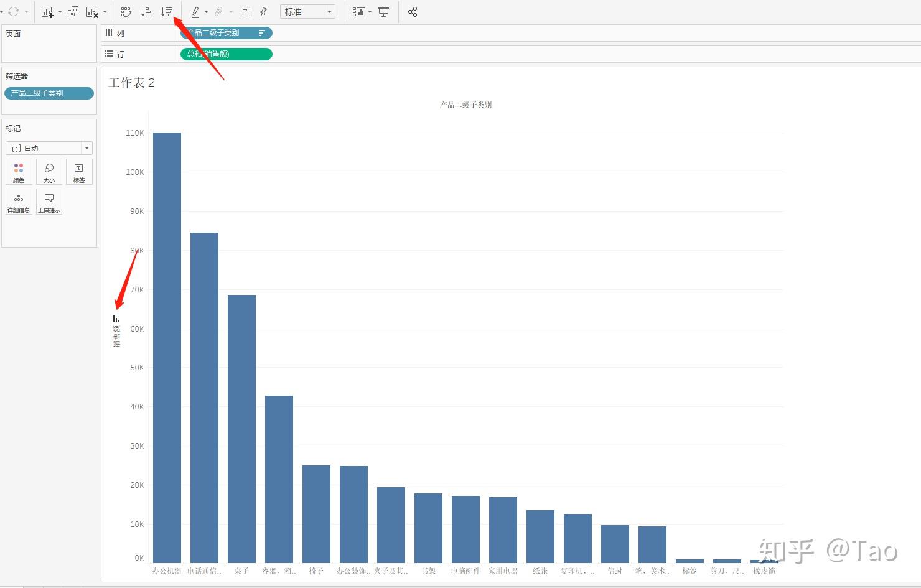Click the group members paperclip icon
Image resolution: width=921 pixels, height=588 pixels.
[x=219, y=12]
